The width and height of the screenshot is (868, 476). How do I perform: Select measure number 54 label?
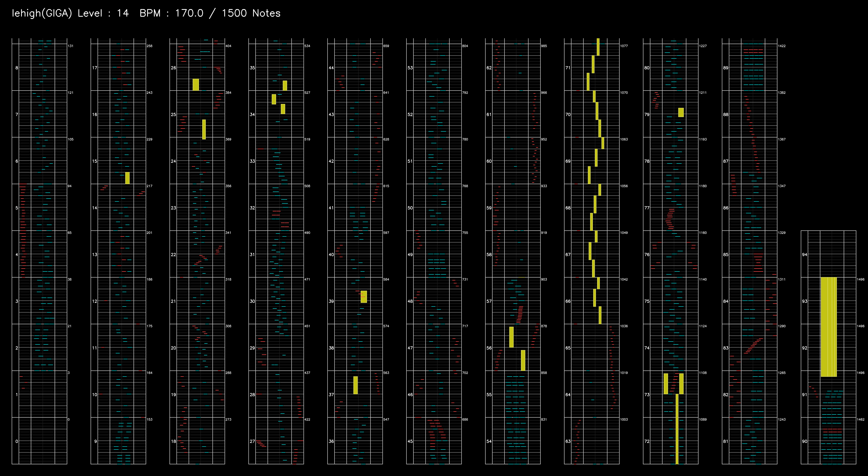tap(489, 441)
